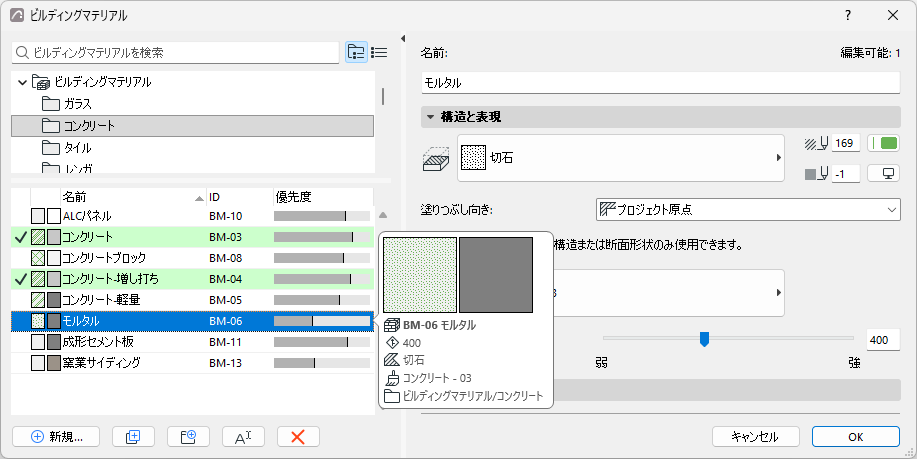The image size is (917, 459).
Task: Click the duplicate building material icon
Action: (133, 437)
